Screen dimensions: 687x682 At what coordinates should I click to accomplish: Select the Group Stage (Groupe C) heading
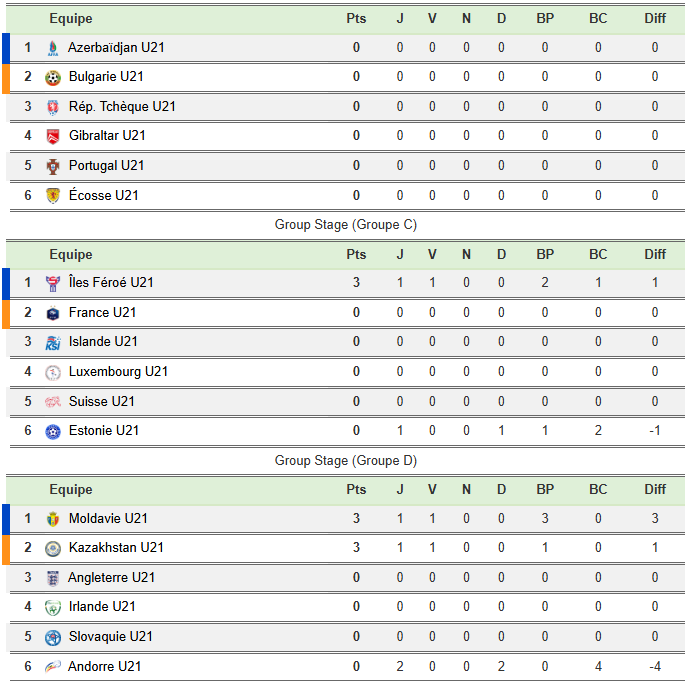pyautogui.click(x=346, y=225)
